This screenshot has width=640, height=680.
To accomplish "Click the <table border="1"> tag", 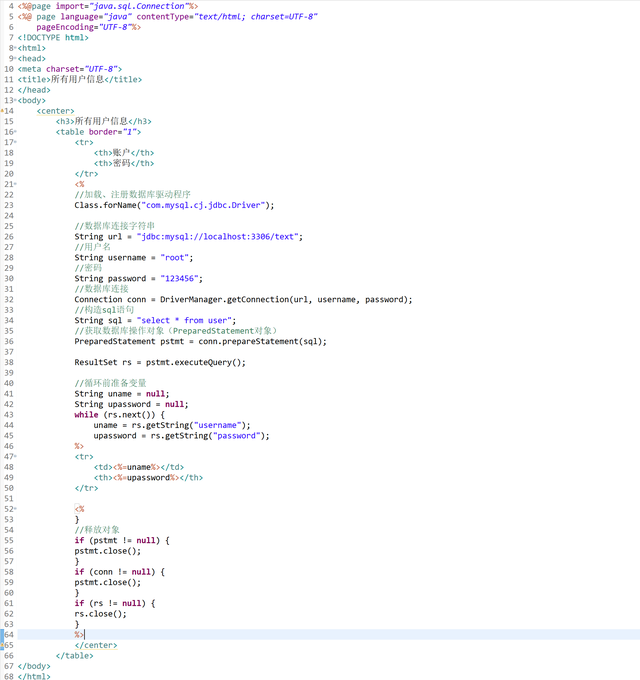I will pyautogui.click(x=98, y=132).
